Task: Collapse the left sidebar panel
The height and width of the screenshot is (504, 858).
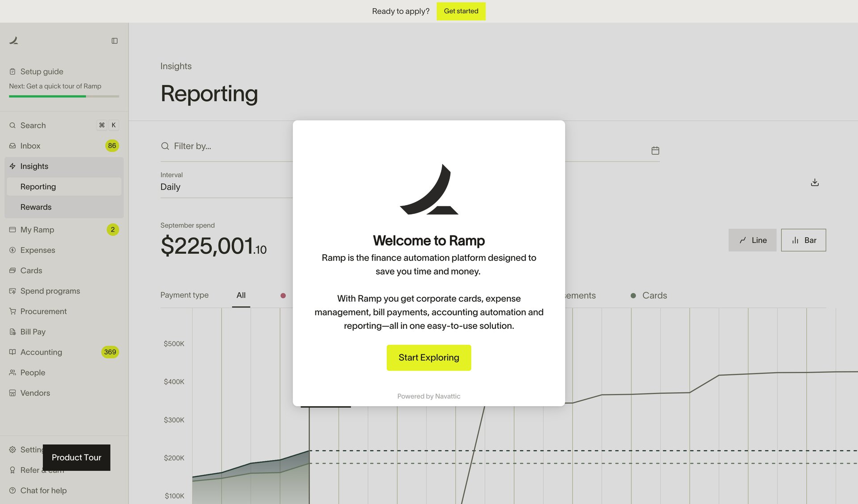Action: [115, 41]
